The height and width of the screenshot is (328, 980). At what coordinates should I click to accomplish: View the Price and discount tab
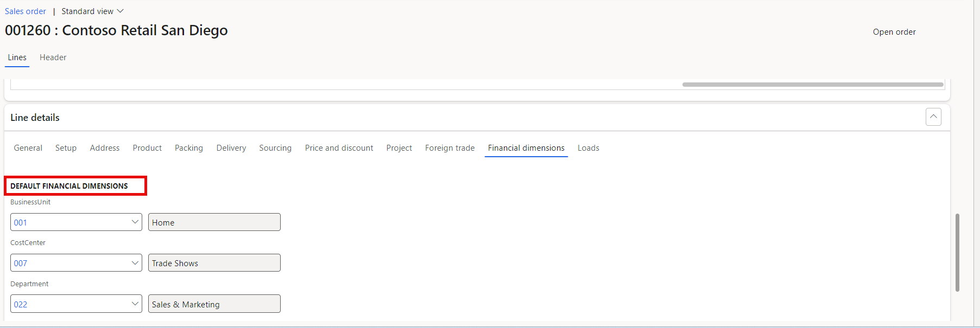pyautogui.click(x=339, y=148)
